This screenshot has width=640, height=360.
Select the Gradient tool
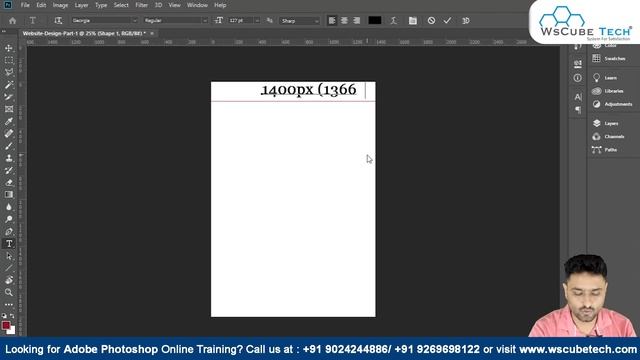tap(9, 195)
